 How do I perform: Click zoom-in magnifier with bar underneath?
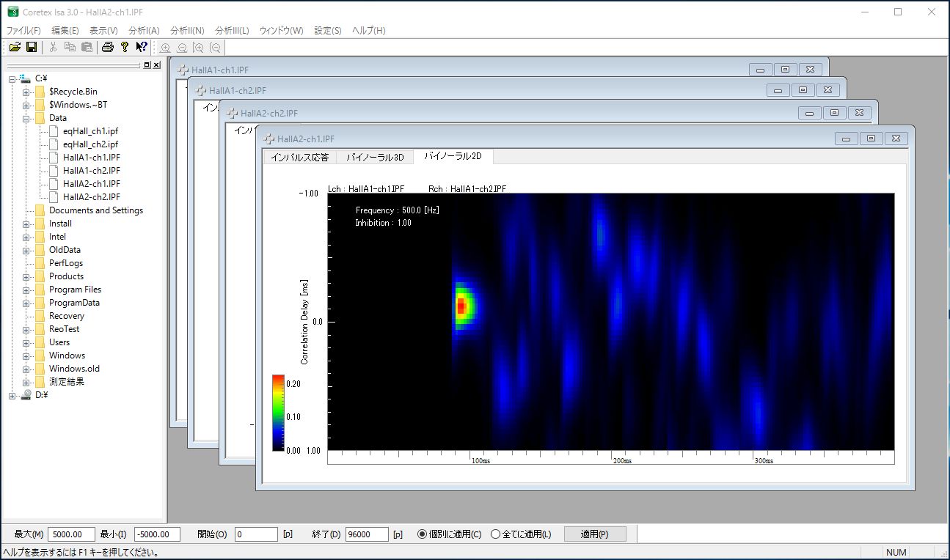click(165, 48)
